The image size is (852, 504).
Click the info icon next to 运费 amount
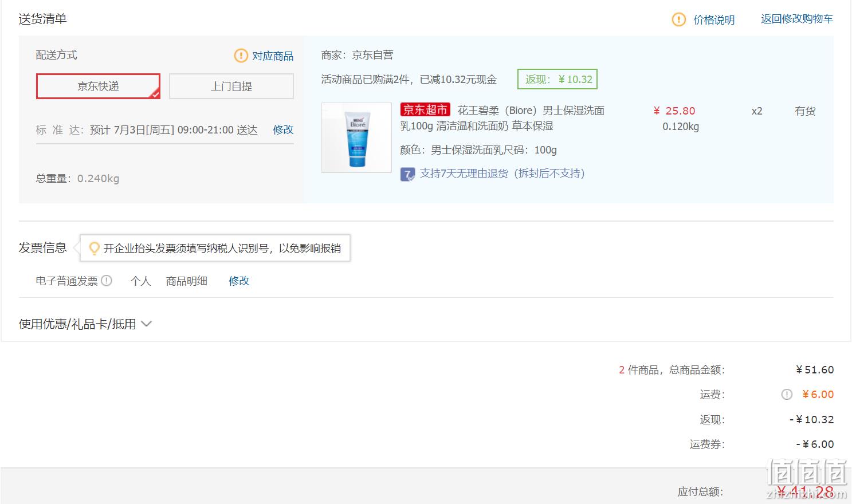click(787, 395)
